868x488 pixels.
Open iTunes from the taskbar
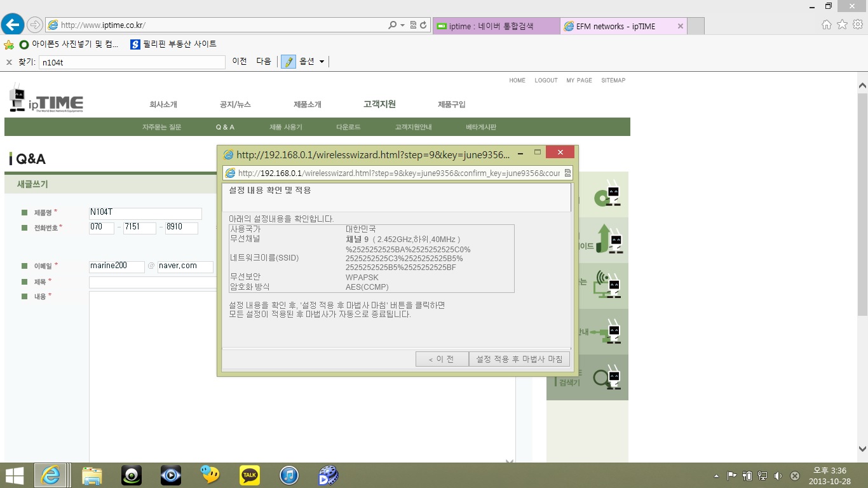click(x=288, y=475)
